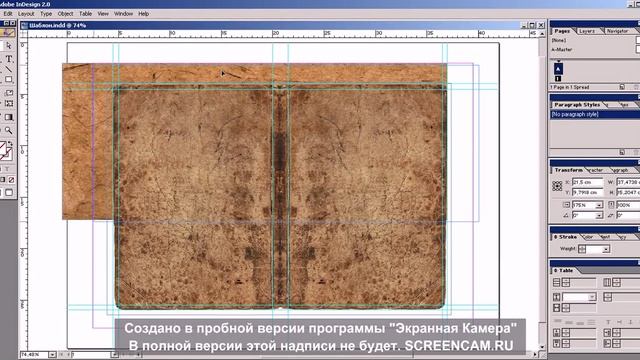Click the row height icon in Table palette
The image size is (640, 360).
(556, 297)
